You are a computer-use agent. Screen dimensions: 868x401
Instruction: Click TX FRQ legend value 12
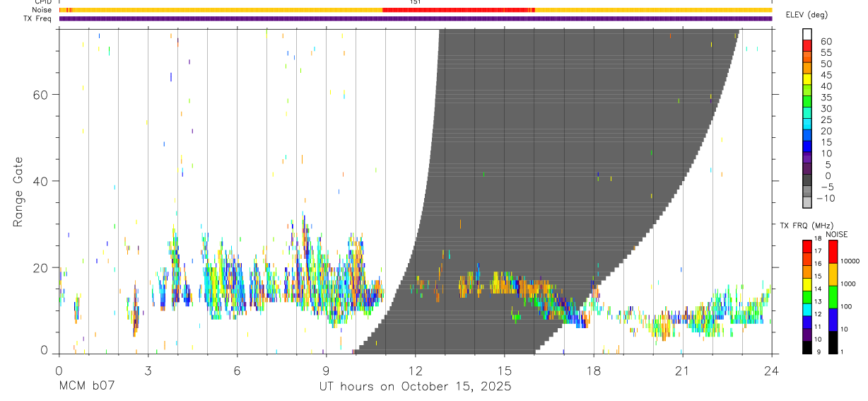818,314
